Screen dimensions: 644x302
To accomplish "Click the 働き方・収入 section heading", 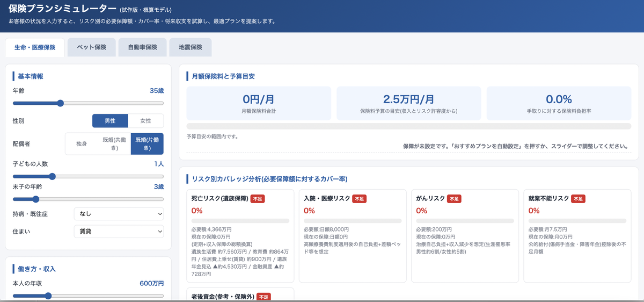I will coord(36,269).
